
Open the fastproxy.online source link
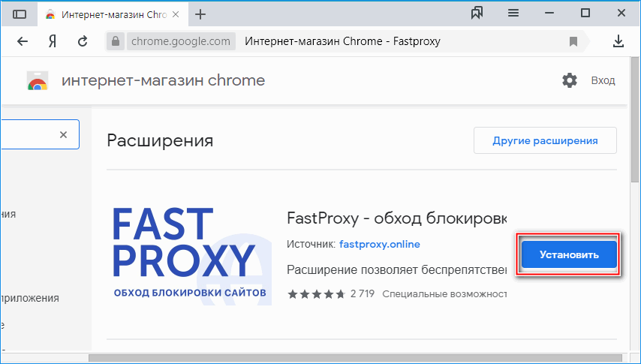379,244
